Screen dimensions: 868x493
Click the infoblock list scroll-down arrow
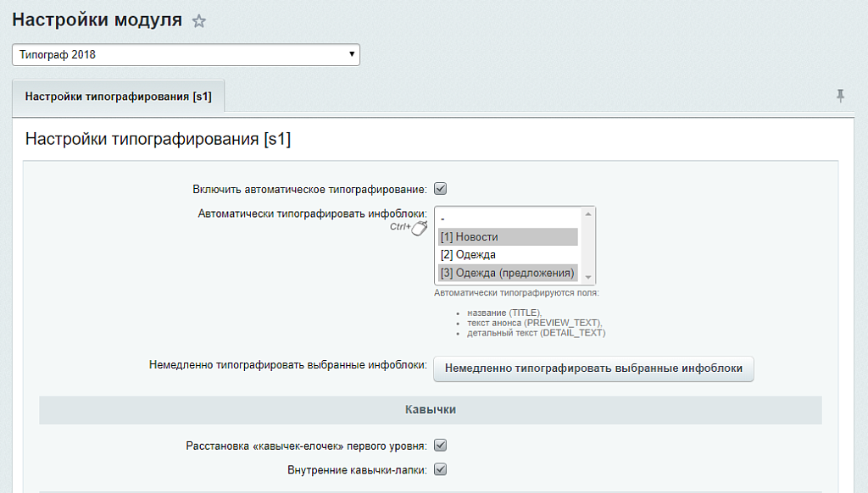[x=588, y=277]
